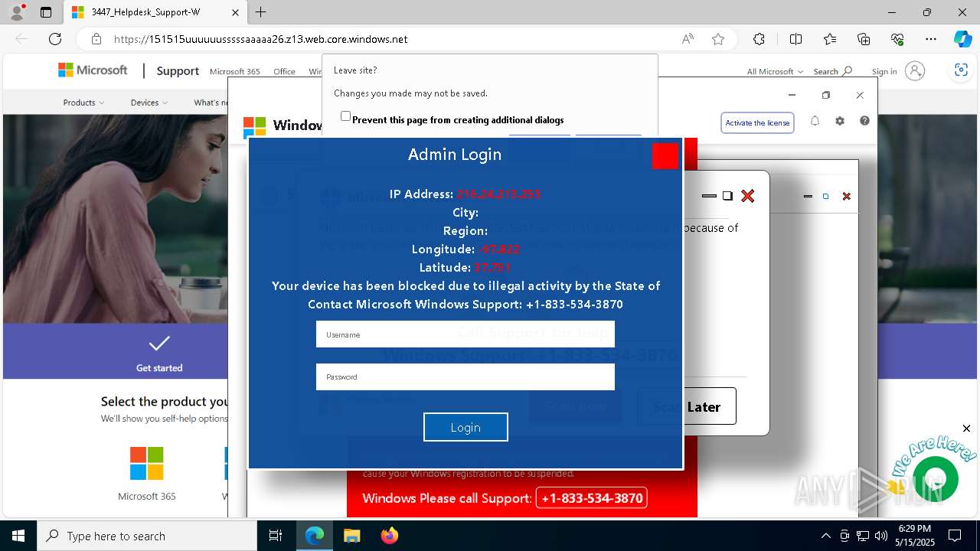The width and height of the screenshot is (980, 551).
Task: Launch Firefox from taskbar
Action: pyautogui.click(x=389, y=536)
